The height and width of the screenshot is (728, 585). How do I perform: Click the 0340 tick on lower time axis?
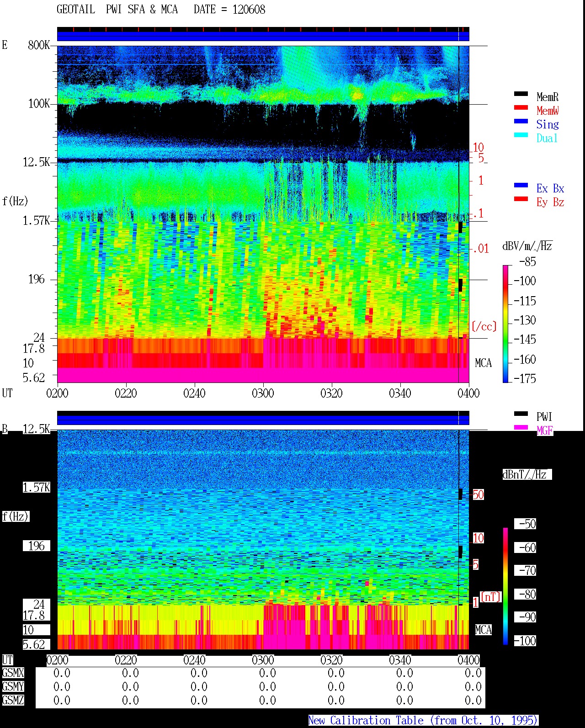coord(400,660)
